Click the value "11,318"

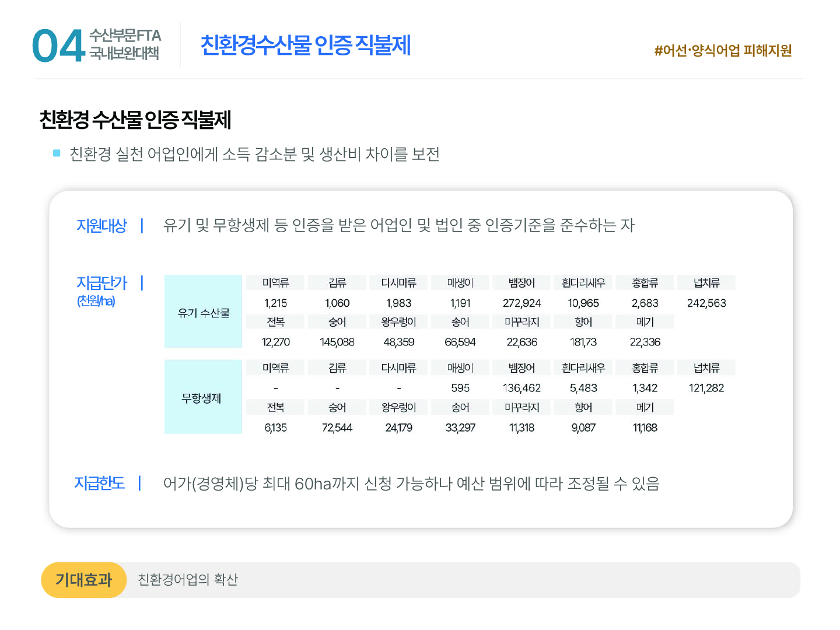point(522,428)
